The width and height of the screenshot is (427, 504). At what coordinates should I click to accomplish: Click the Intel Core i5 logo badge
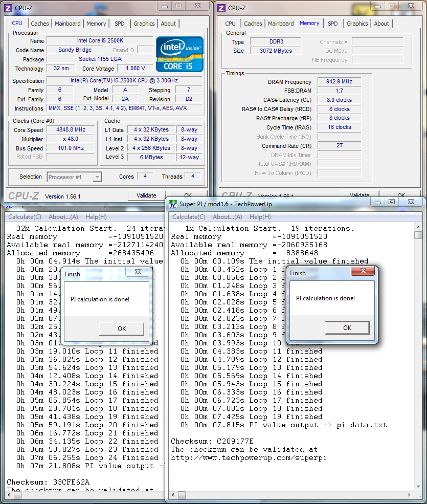pyautogui.click(x=179, y=54)
